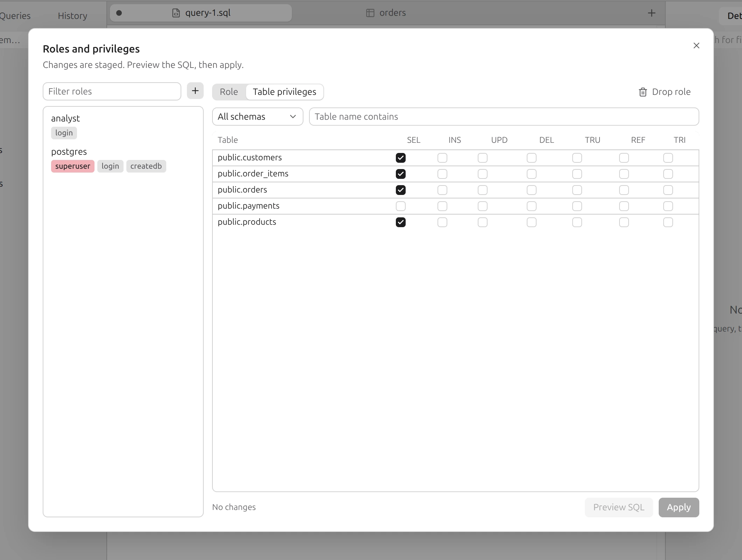Check TRU for public.customers

tap(577, 158)
